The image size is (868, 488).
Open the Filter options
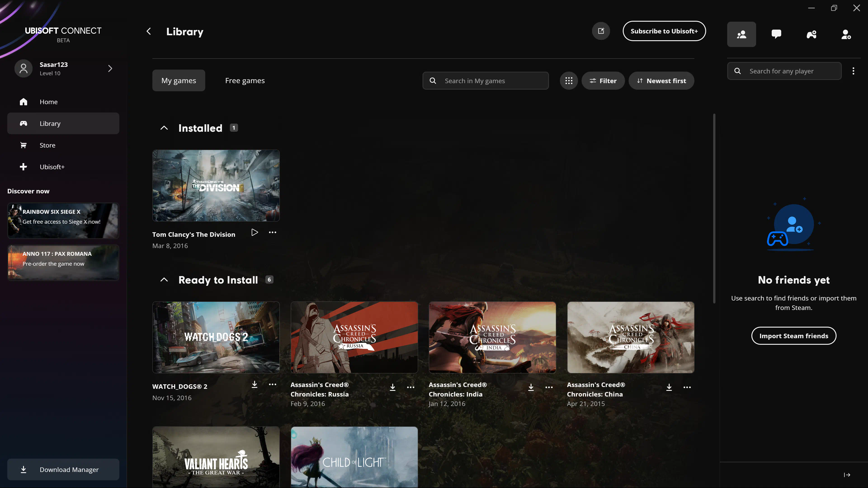pyautogui.click(x=603, y=81)
